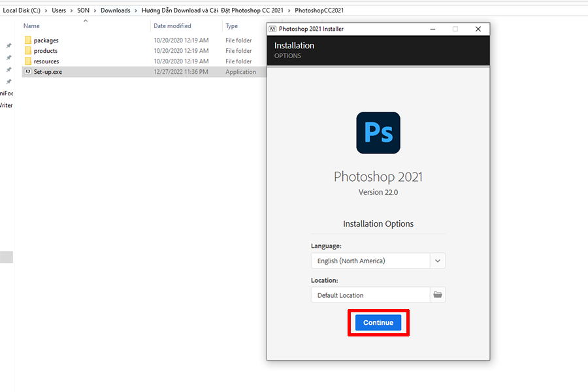The height and width of the screenshot is (392, 588).
Task: Click the Type column header
Action: [232, 26]
